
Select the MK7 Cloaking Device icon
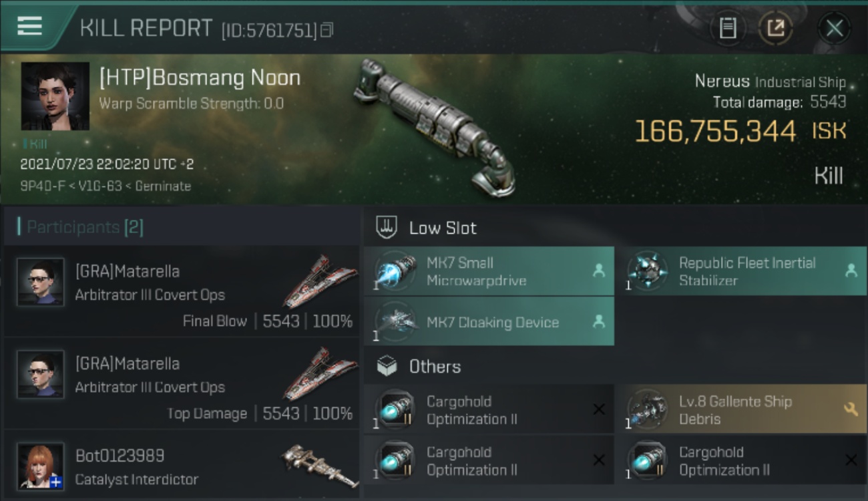pyautogui.click(x=395, y=322)
